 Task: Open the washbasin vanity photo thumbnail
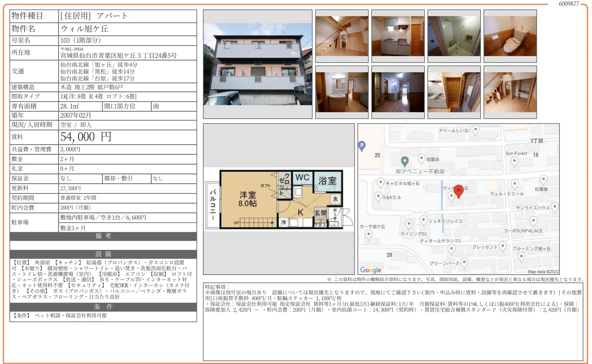point(342,92)
